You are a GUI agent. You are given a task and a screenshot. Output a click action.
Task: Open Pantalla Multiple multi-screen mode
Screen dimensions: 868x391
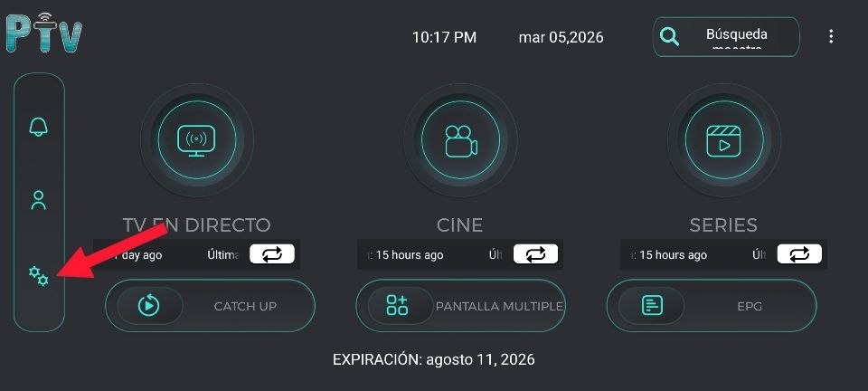(x=460, y=306)
